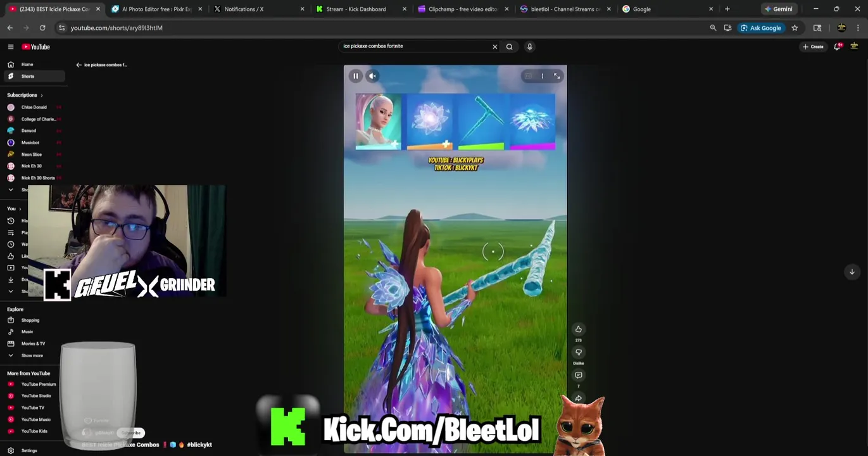Open YouTube Kids link
The height and width of the screenshot is (456, 868).
(33, 431)
